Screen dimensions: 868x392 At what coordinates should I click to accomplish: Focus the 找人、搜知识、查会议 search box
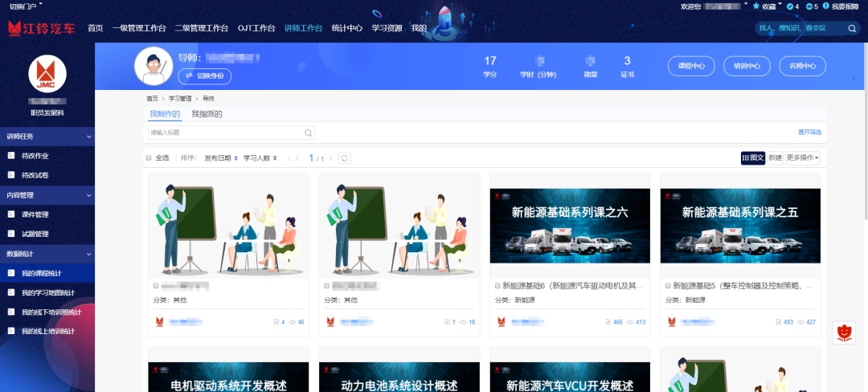point(807,28)
